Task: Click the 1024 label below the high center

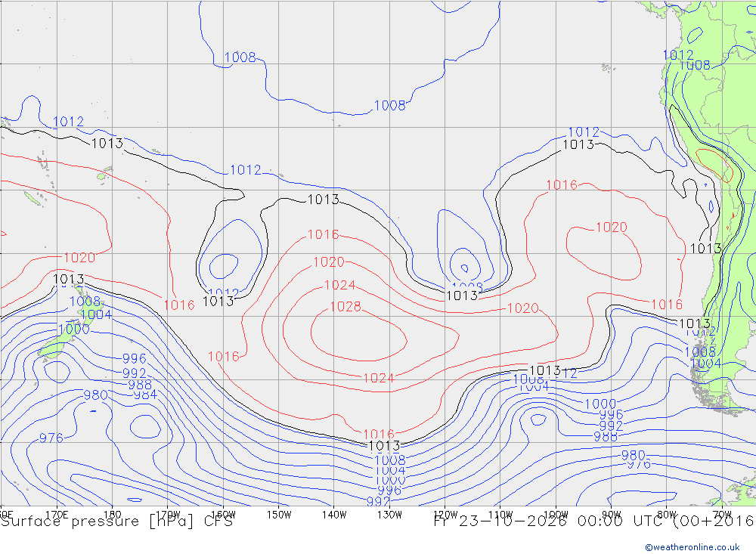Action: pos(379,379)
